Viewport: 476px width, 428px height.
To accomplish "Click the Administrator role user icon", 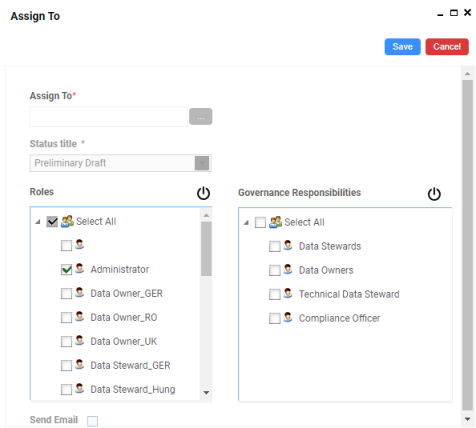I will (80, 268).
